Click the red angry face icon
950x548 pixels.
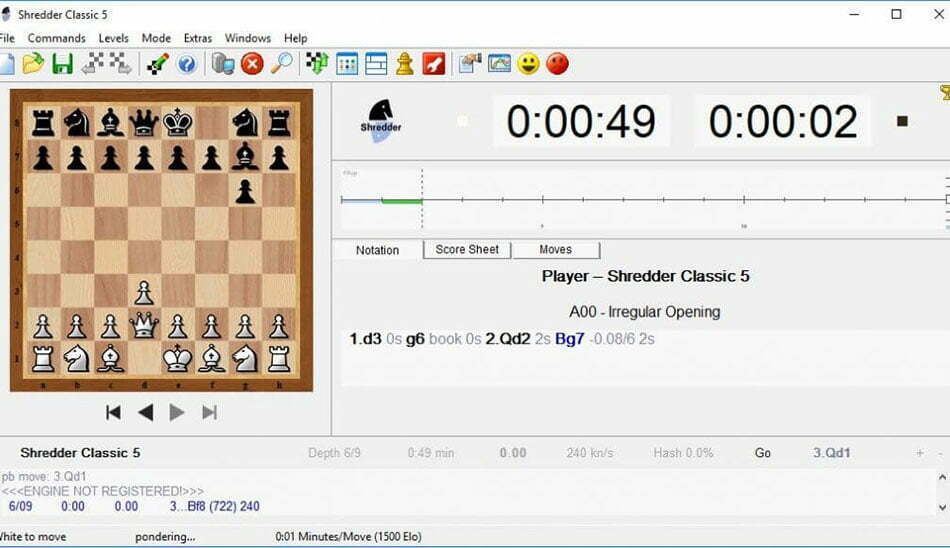tap(557, 64)
